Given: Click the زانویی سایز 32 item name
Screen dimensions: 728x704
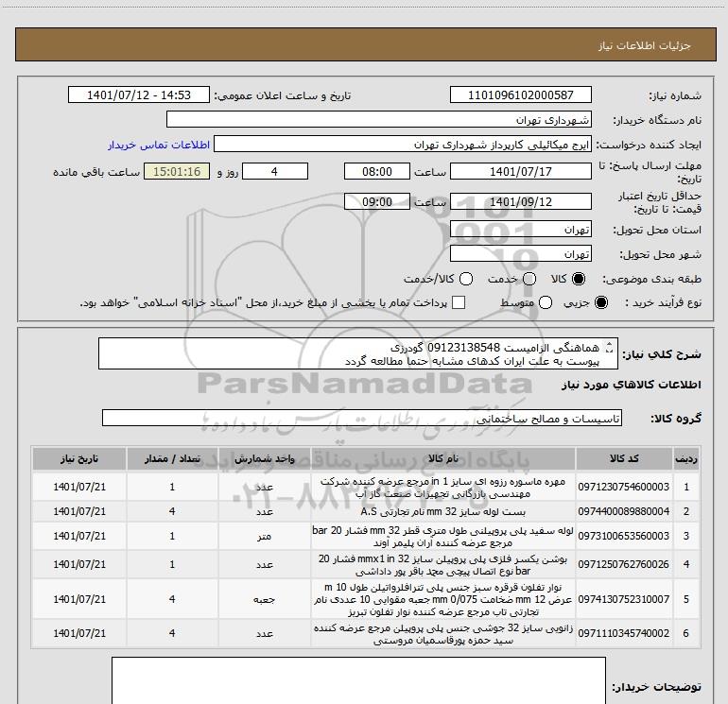Looking at the screenshot, I should [x=442, y=634].
